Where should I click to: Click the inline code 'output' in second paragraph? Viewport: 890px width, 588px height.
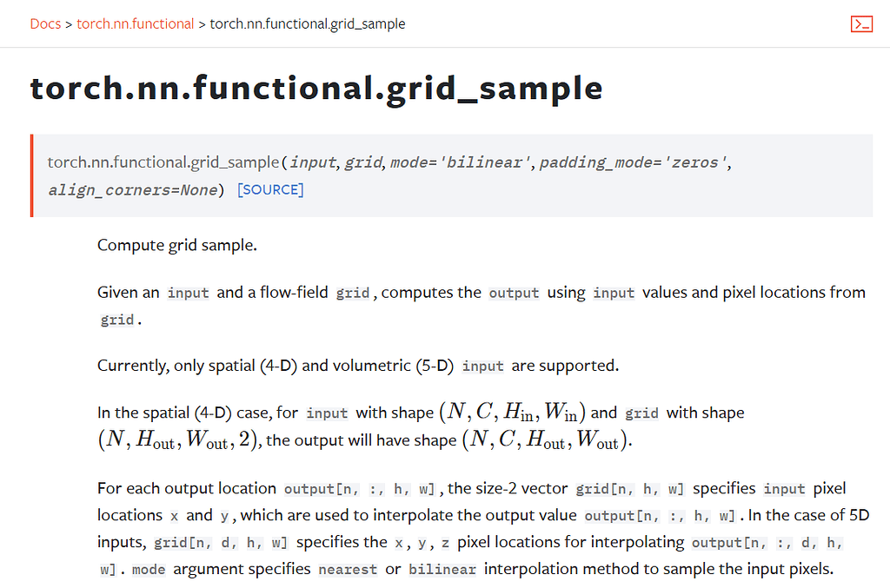[514, 294]
